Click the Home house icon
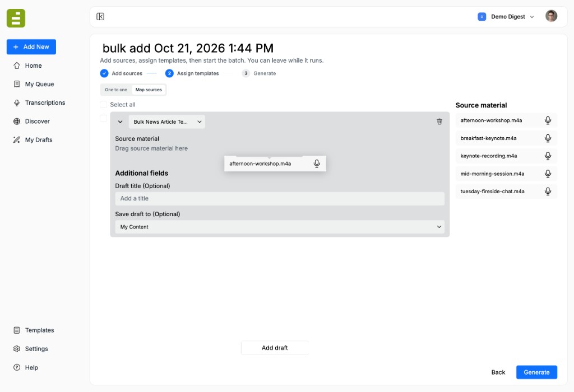This screenshot has height=392, width=574. coord(17,66)
